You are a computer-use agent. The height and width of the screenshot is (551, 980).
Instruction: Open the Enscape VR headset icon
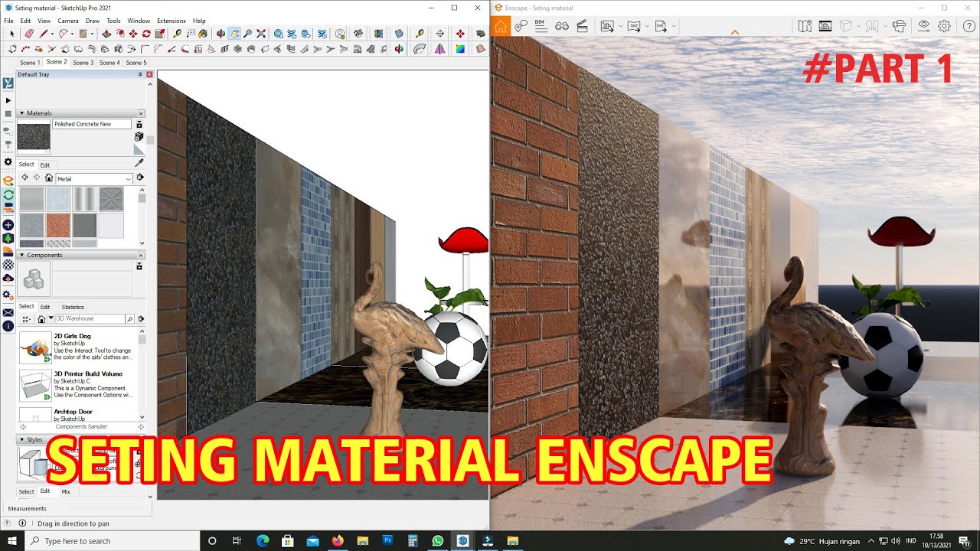[900, 26]
